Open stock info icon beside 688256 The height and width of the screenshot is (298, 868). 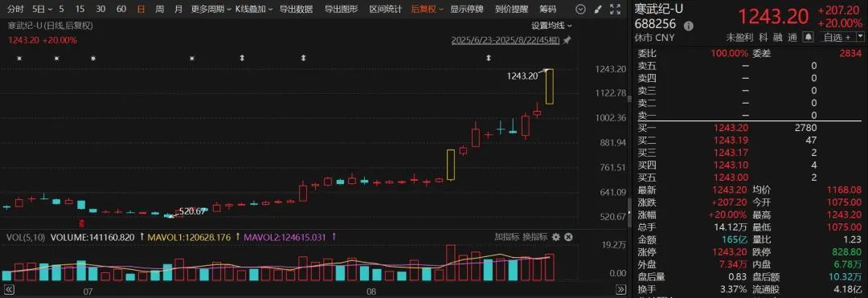(x=688, y=26)
